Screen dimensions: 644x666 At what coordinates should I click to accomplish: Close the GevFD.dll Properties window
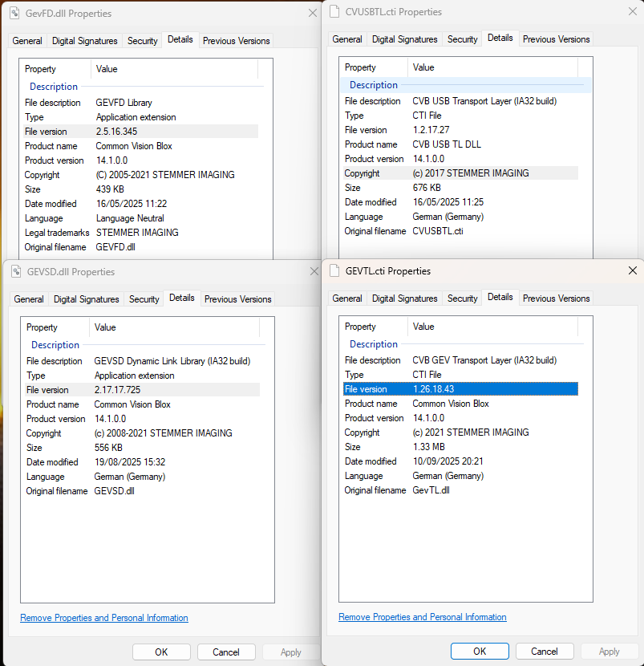(313, 13)
